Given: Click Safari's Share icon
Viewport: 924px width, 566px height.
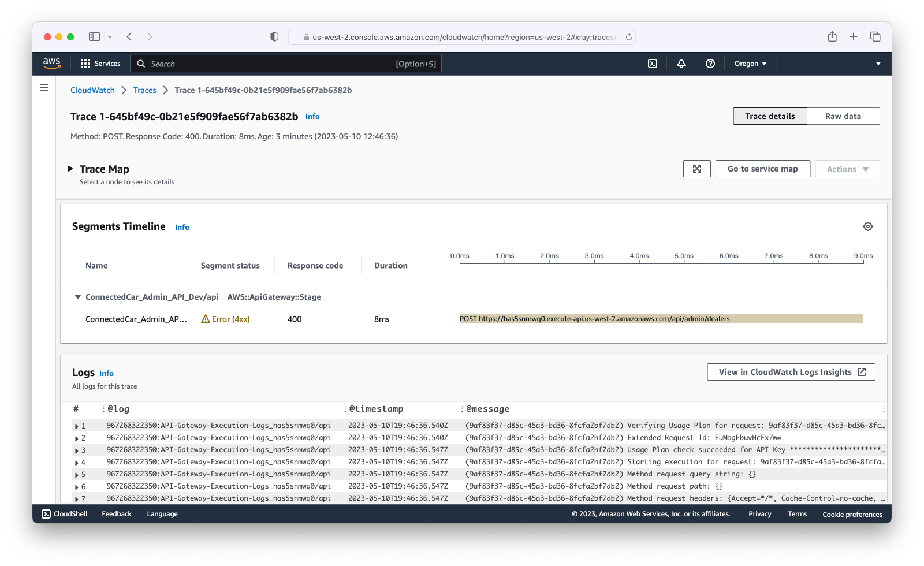Looking at the screenshot, I should [832, 36].
